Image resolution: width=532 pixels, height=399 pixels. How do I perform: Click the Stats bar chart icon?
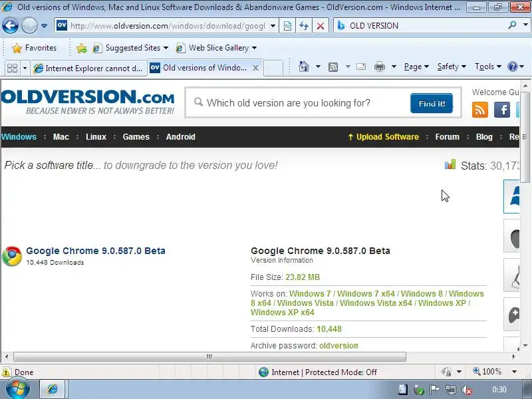(x=450, y=164)
